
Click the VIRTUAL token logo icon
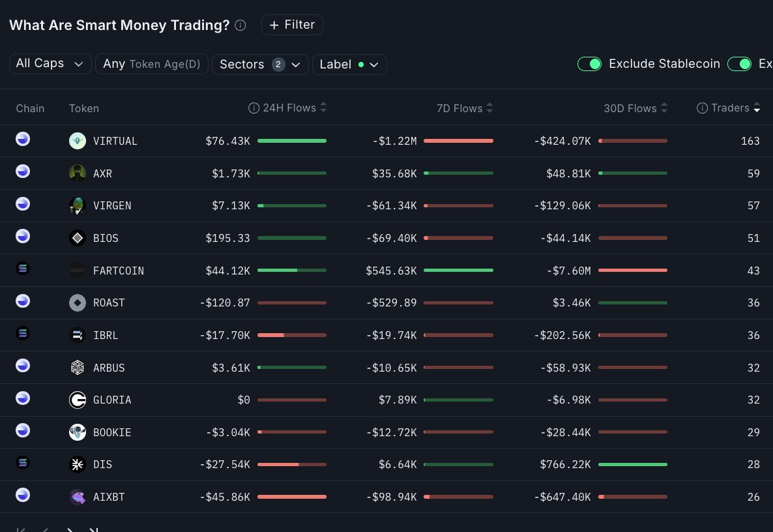(78, 141)
